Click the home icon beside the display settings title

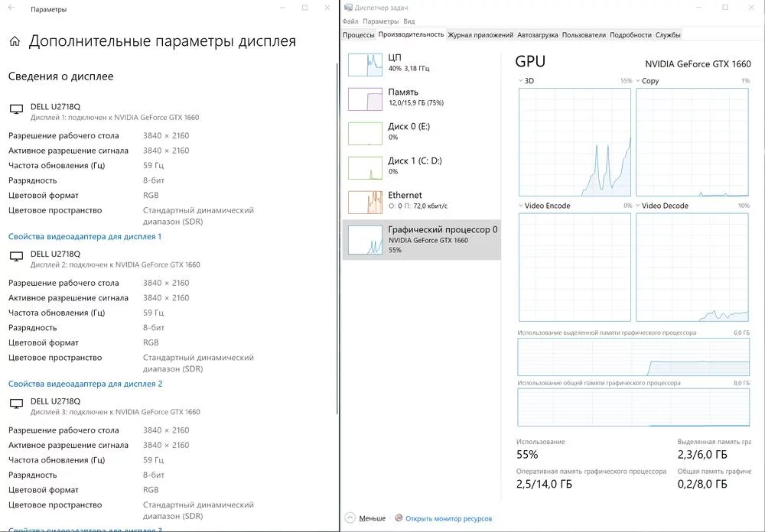(15, 41)
